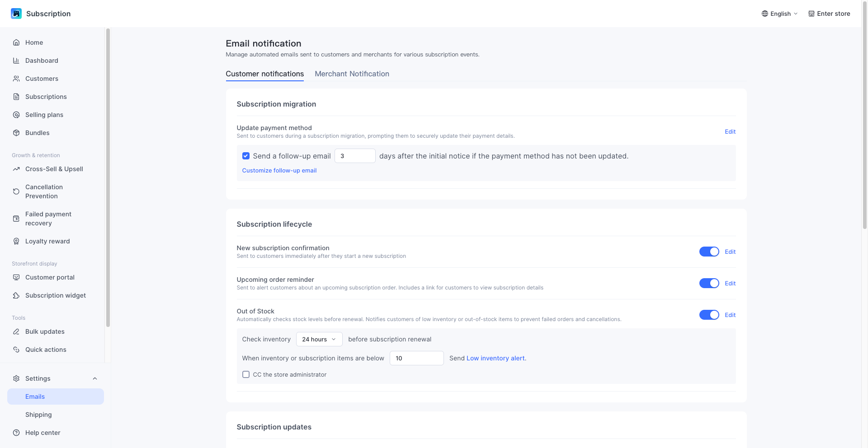The image size is (868, 448).
Task: Open the Low inventory alert link
Action: pos(495,358)
